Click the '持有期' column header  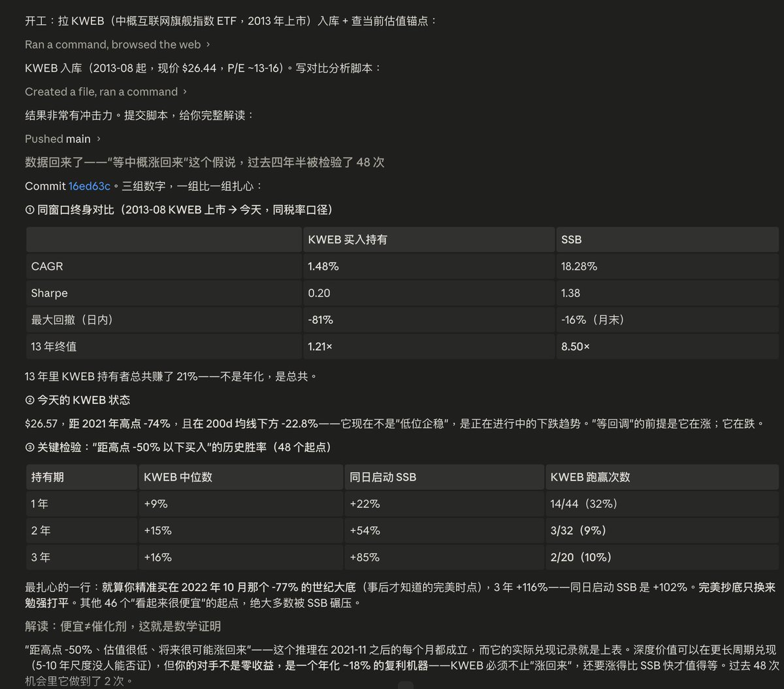click(x=82, y=477)
